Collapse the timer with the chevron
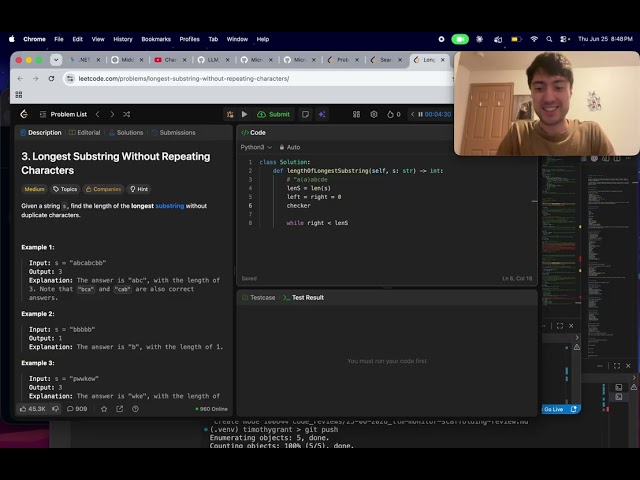 click(412, 114)
